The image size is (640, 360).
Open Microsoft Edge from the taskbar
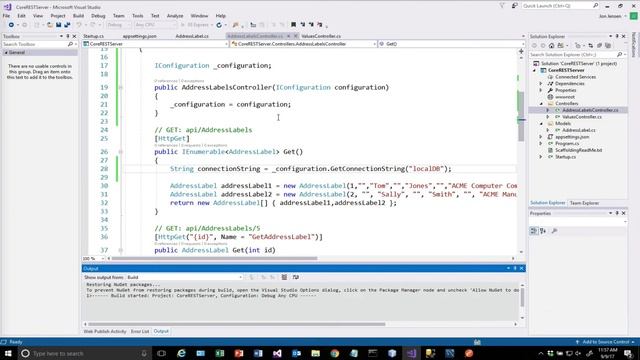(181, 353)
